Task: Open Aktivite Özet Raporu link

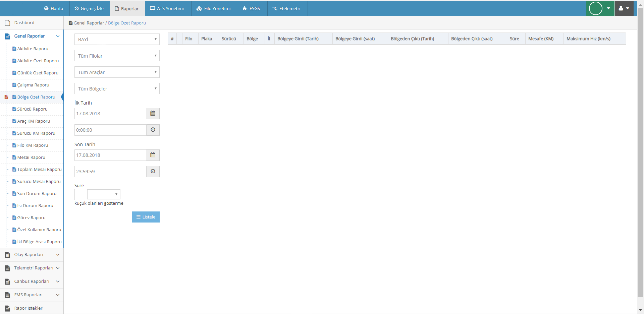Action: [38, 61]
